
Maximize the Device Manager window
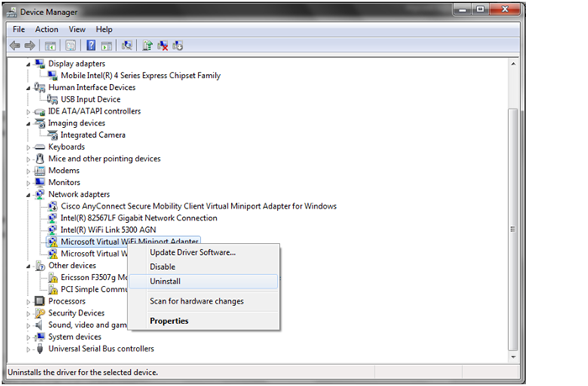coord(480,9)
